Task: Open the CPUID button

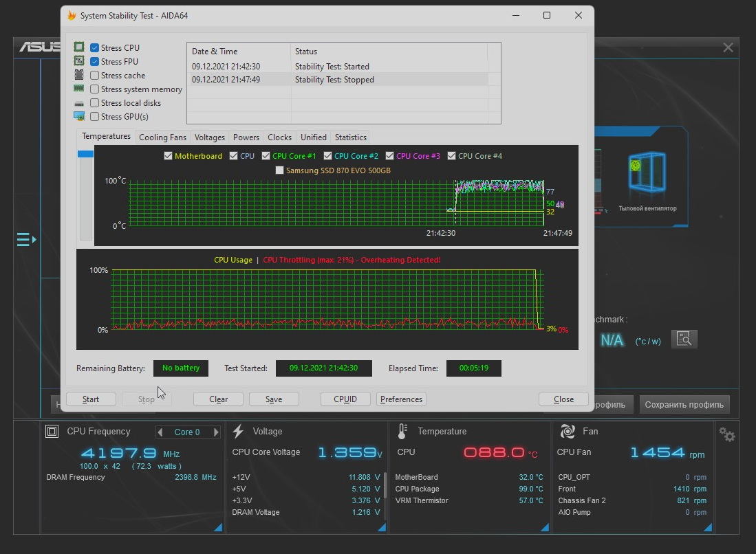Action: 345,399
